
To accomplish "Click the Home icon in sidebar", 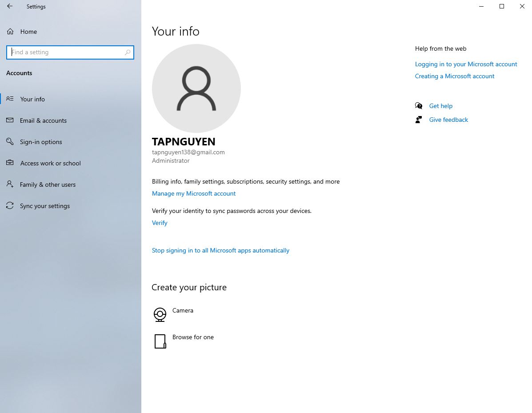I will [10, 32].
